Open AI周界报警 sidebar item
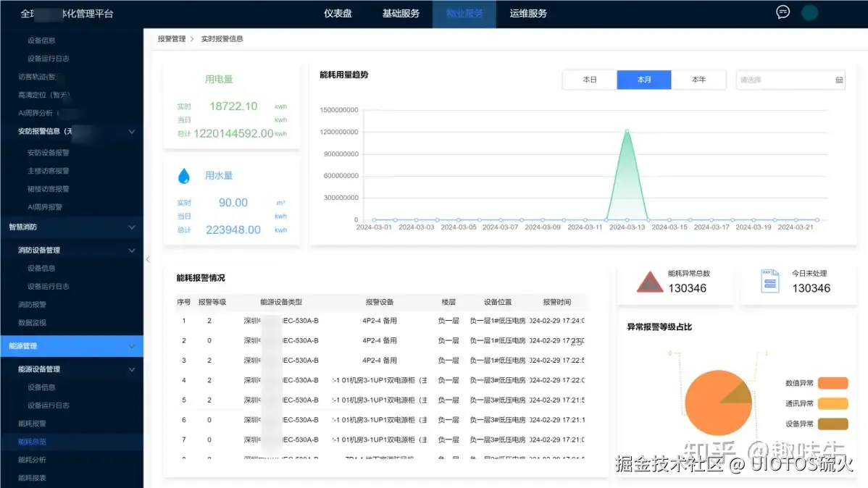The width and height of the screenshot is (868, 488). click(x=45, y=207)
